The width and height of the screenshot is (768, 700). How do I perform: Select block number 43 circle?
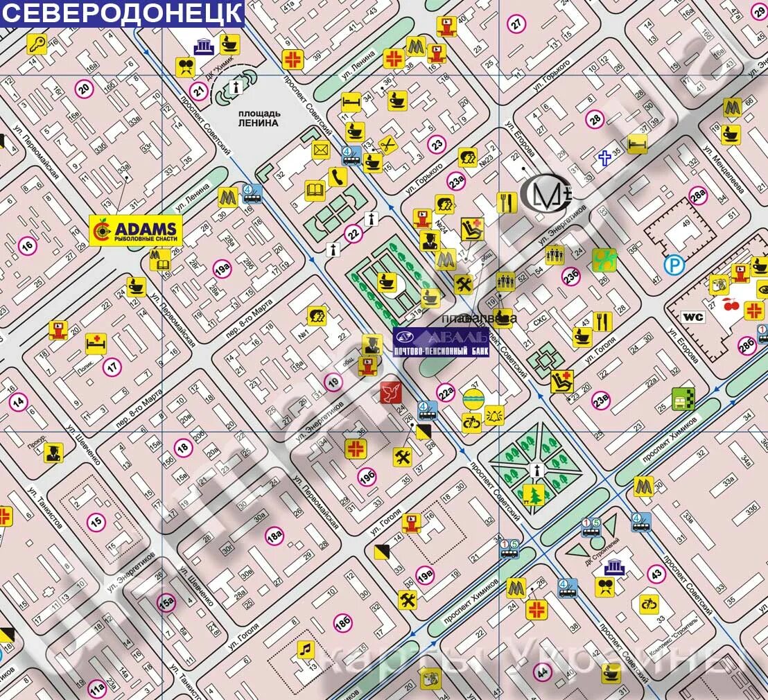tap(656, 573)
